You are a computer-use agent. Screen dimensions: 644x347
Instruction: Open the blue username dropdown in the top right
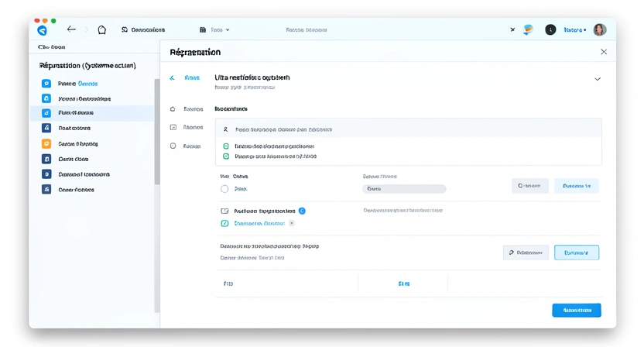575,29
